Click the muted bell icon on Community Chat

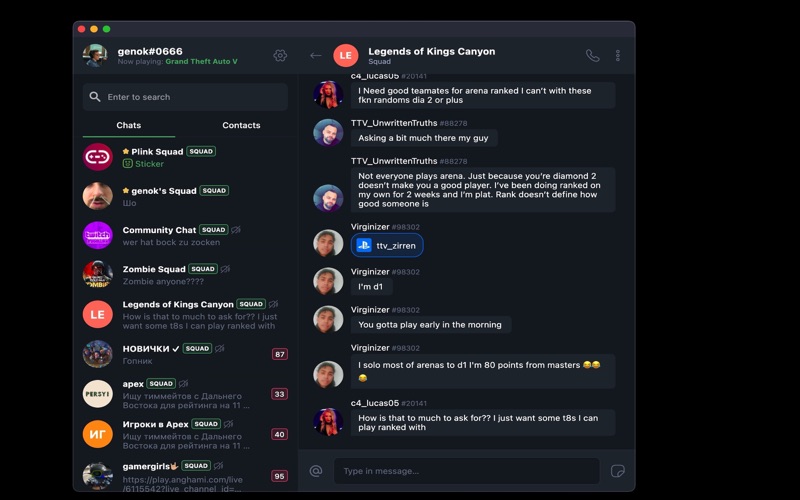click(x=236, y=230)
